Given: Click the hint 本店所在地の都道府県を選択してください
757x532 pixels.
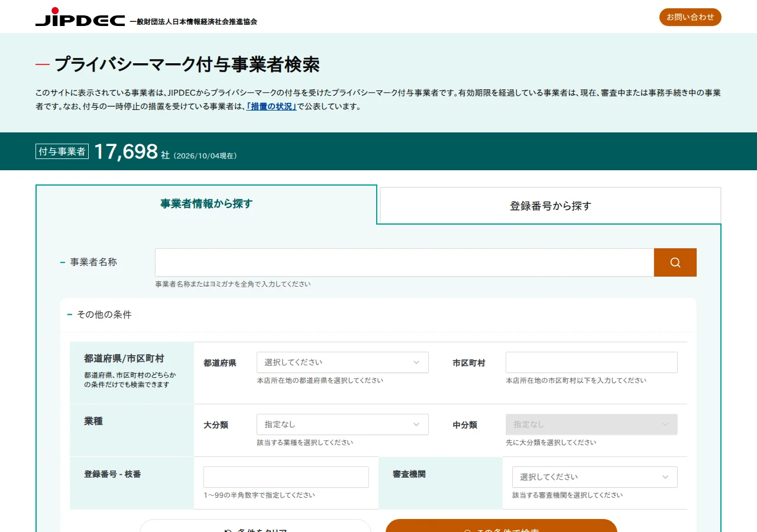Looking at the screenshot, I should coord(320,381).
